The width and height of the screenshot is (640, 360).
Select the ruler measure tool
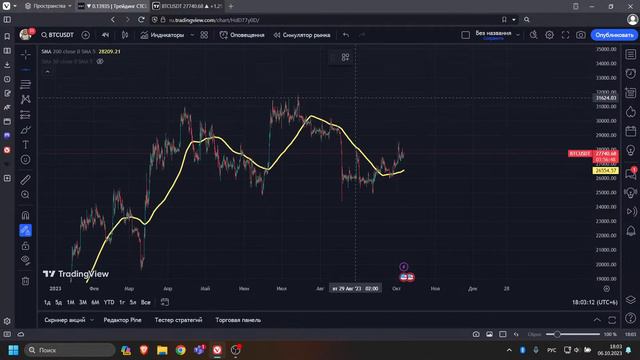[25, 179]
